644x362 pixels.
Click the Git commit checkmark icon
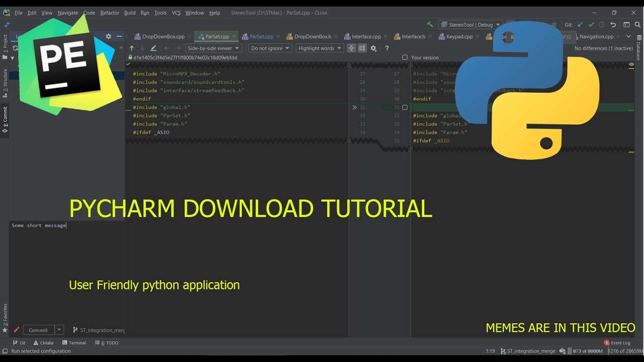click(591, 25)
